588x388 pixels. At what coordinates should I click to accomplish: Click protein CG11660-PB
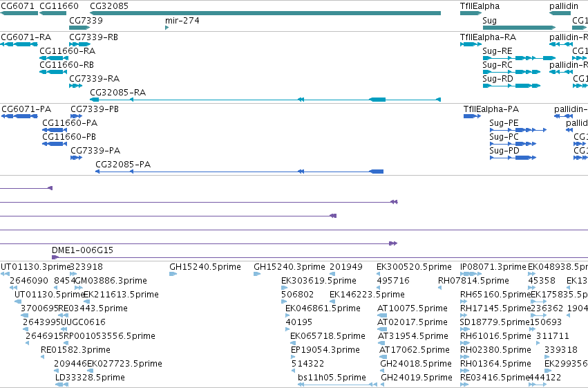(69, 136)
